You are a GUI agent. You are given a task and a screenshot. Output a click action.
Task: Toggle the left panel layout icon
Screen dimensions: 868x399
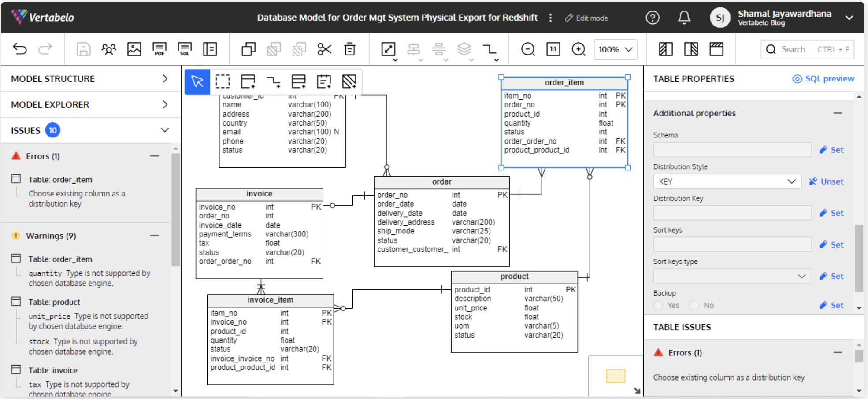(x=666, y=49)
